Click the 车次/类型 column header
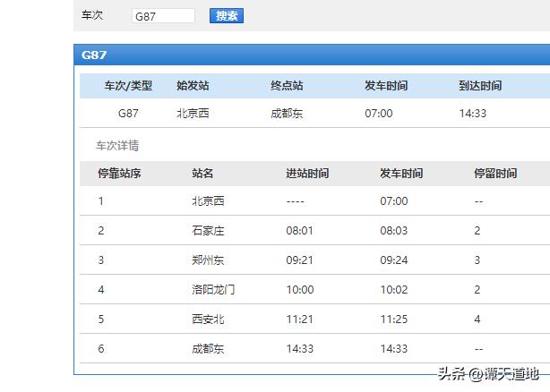The height and width of the screenshot is (392, 550). coord(128,86)
